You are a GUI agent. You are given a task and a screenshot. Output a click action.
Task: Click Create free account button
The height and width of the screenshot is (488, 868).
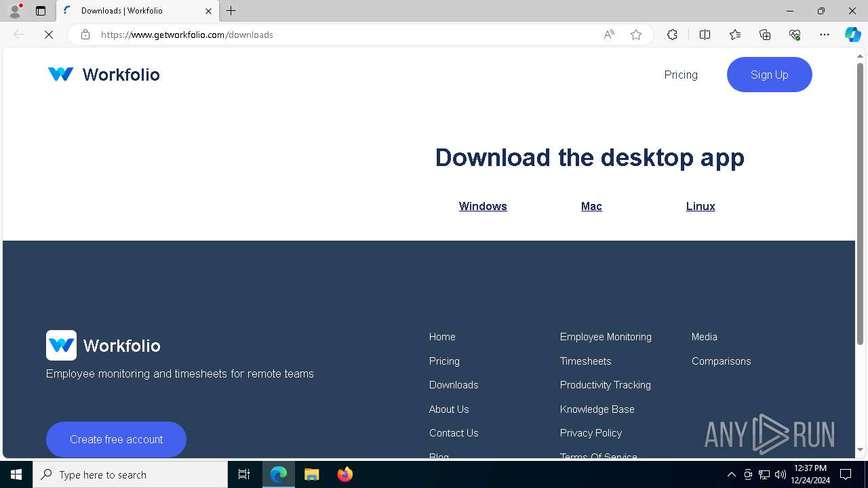(116, 439)
